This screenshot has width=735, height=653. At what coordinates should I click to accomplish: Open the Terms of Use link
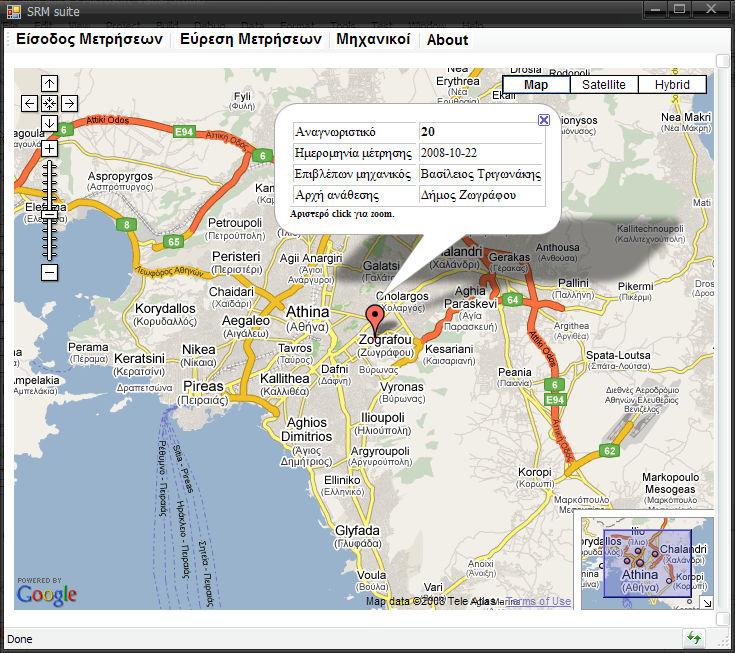(x=539, y=601)
